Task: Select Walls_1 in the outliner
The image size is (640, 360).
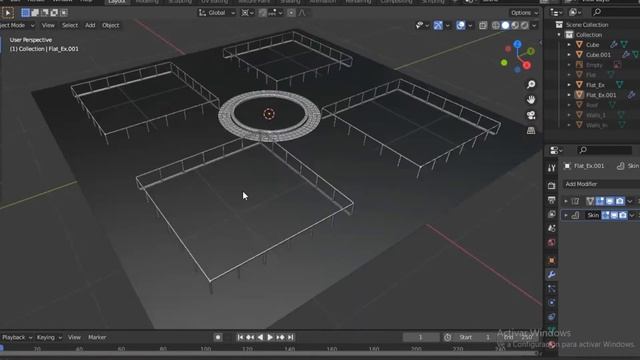Action: (596, 115)
